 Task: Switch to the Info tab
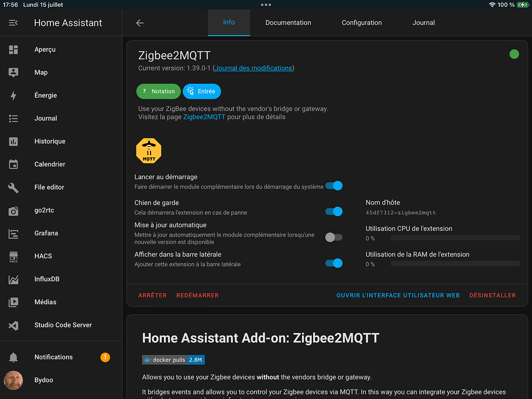tap(229, 22)
